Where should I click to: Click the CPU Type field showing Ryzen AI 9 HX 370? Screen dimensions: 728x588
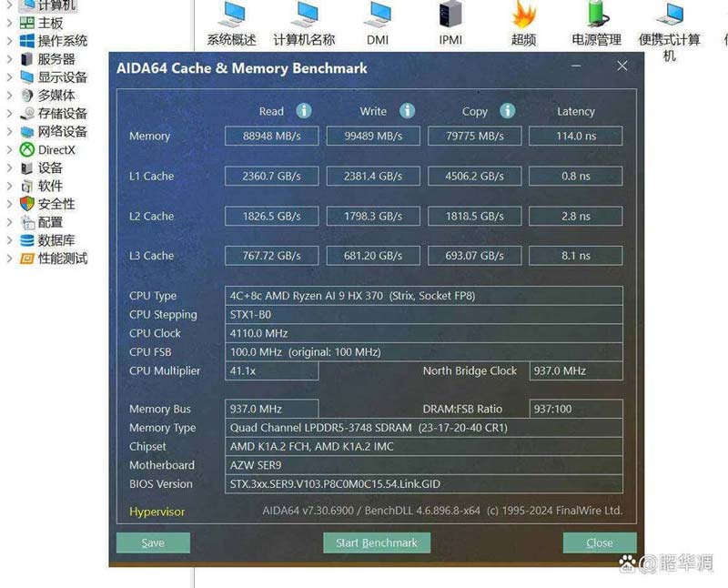[424, 296]
